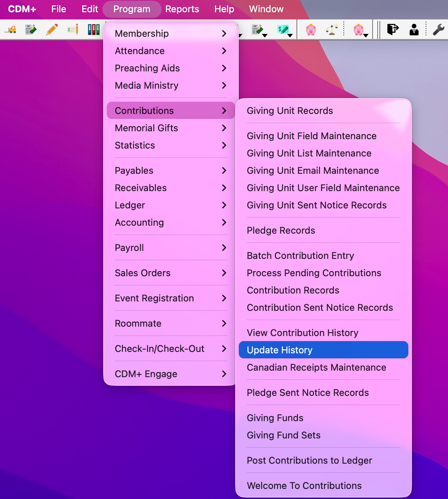Screen dimensions: 448x499
Task: Open Giving Fund Sets
Action: tap(324, 435)
